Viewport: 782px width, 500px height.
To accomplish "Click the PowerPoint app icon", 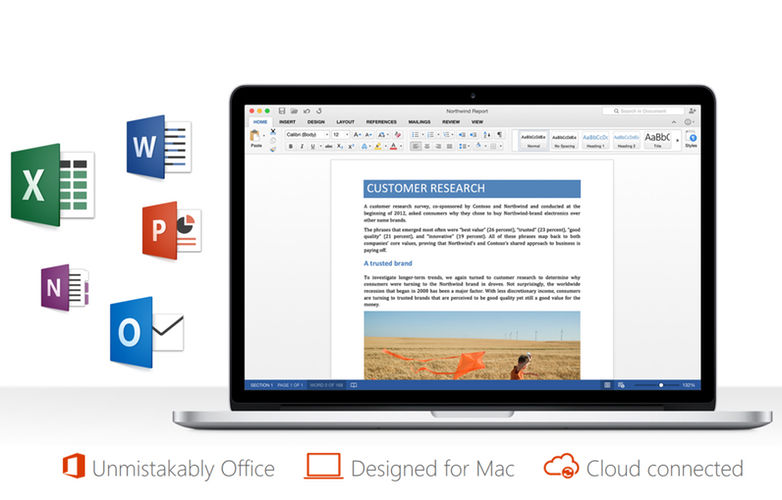I will pos(171,230).
